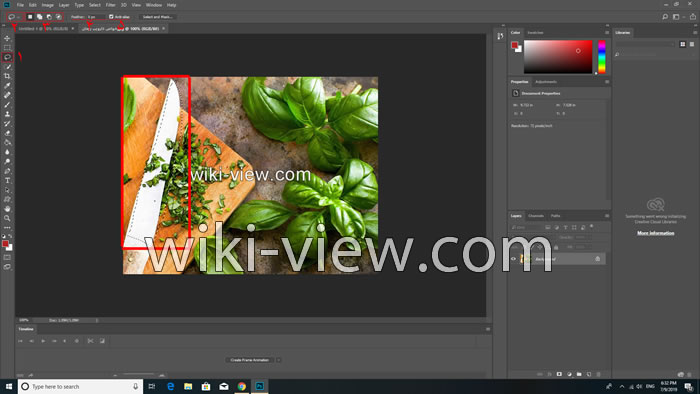Screen dimensions: 700x394
Task: Choose Add to Selection mode
Action: (39, 17)
